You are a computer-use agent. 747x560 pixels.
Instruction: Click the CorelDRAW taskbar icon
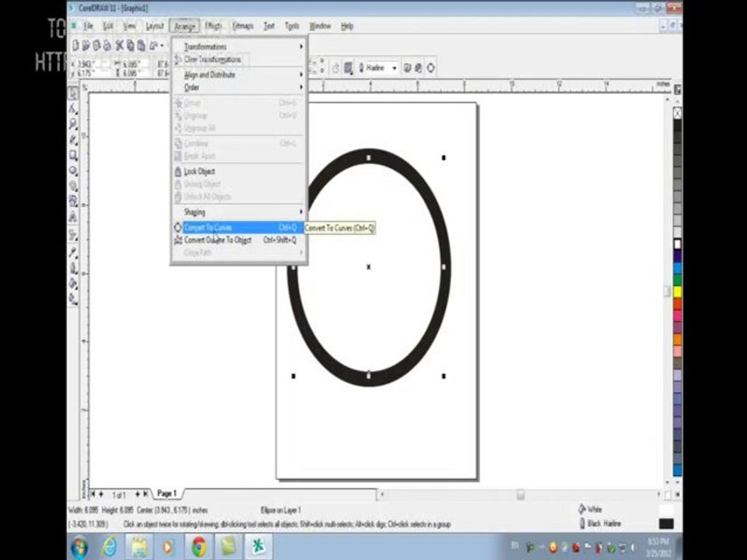(258, 547)
